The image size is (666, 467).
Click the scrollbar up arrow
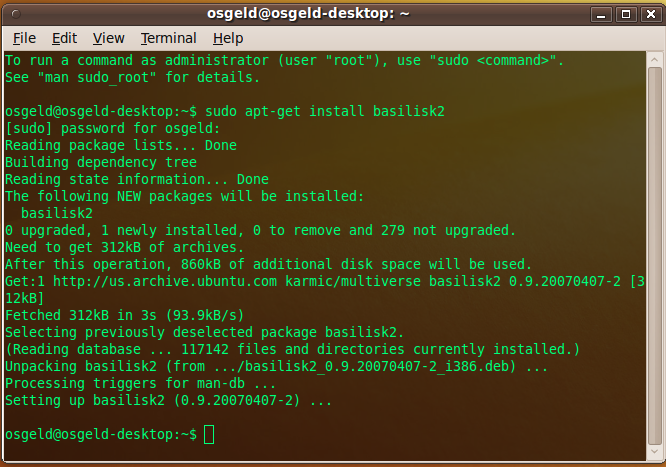pos(655,59)
